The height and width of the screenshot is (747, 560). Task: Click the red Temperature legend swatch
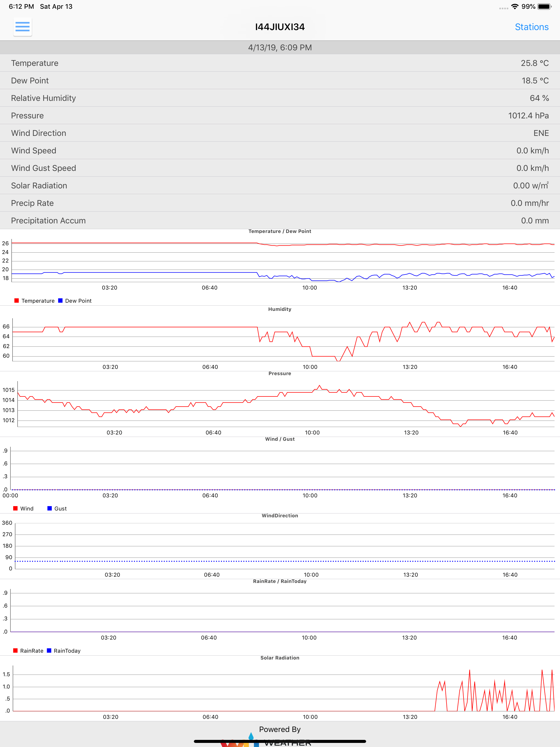pos(17,300)
